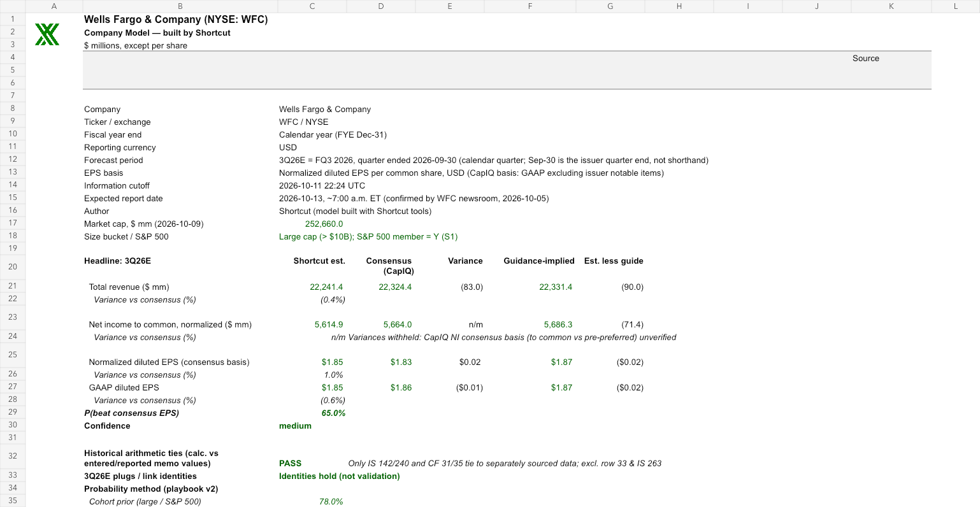Screen dimensions: 980x507
Task: Select the column C header
Action: [x=312, y=6]
